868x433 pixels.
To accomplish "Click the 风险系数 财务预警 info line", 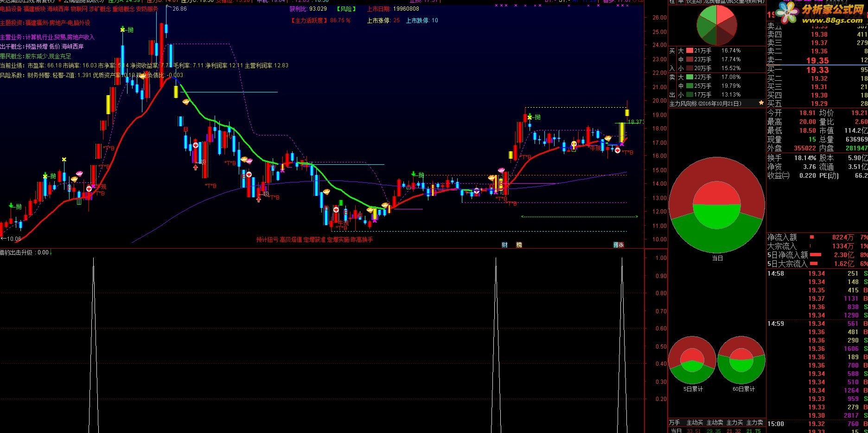I will click(91, 75).
